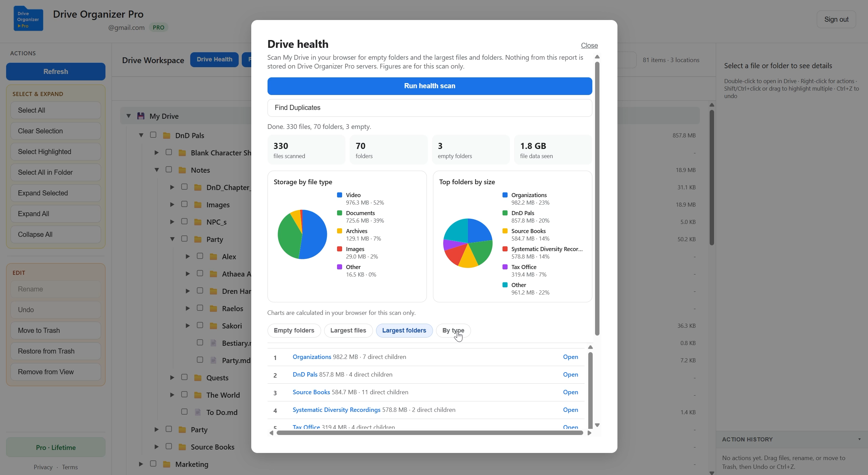Click the Privacy link

pyautogui.click(x=43, y=467)
